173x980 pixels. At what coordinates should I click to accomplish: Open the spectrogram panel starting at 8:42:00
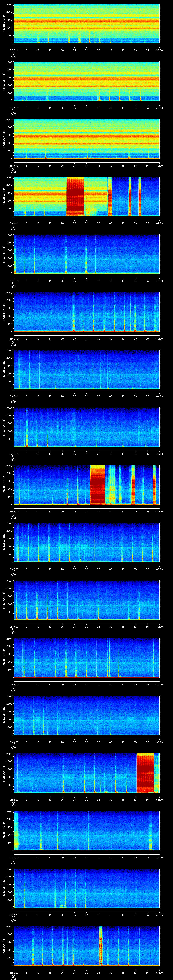point(87,312)
